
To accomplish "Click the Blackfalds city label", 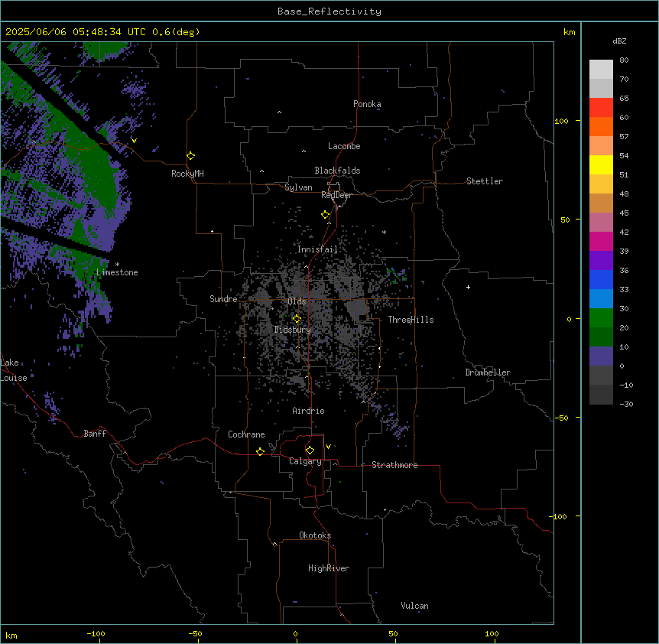I will pos(337,171).
